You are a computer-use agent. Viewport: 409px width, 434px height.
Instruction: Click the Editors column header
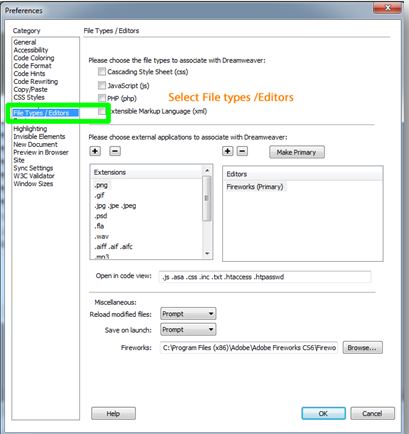click(x=303, y=174)
